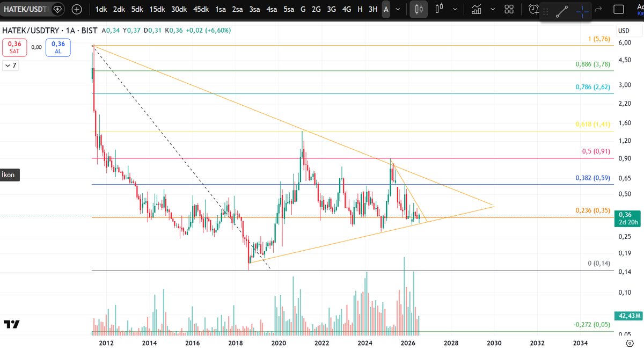Create an alert with the alarm clock icon
644x350 pixels.
(533, 9)
